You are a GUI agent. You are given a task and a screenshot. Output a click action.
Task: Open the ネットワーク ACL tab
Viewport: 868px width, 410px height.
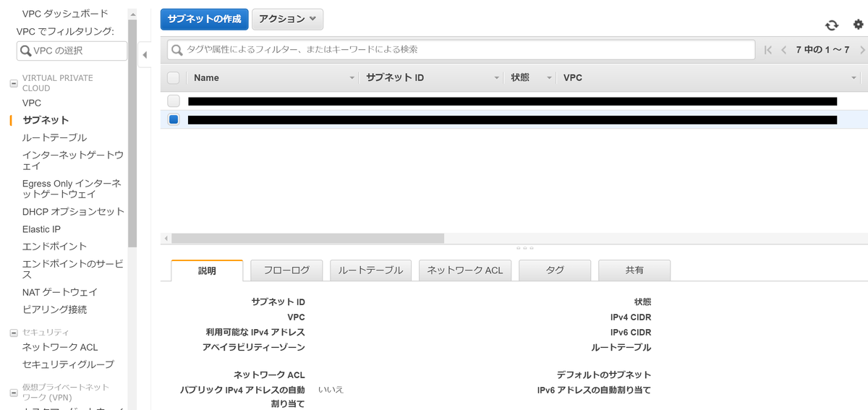pyautogui.click(x=465, y=270)
